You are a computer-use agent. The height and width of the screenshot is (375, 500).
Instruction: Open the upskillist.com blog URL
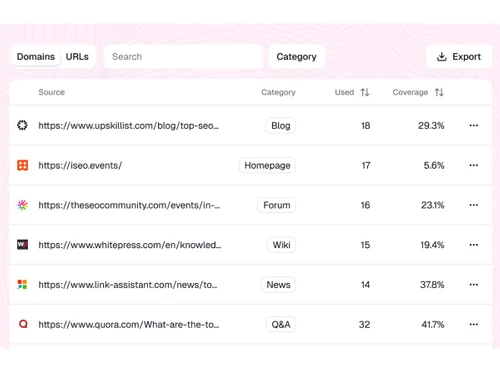point(129,126)
